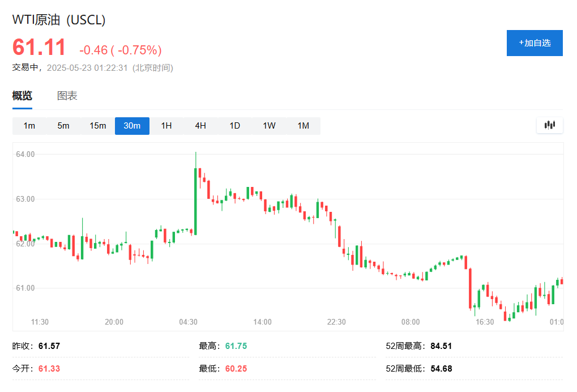Screen dimensions: 577x392
Task: Click the 22:30 time axis label
Action: tap(336, 322)
